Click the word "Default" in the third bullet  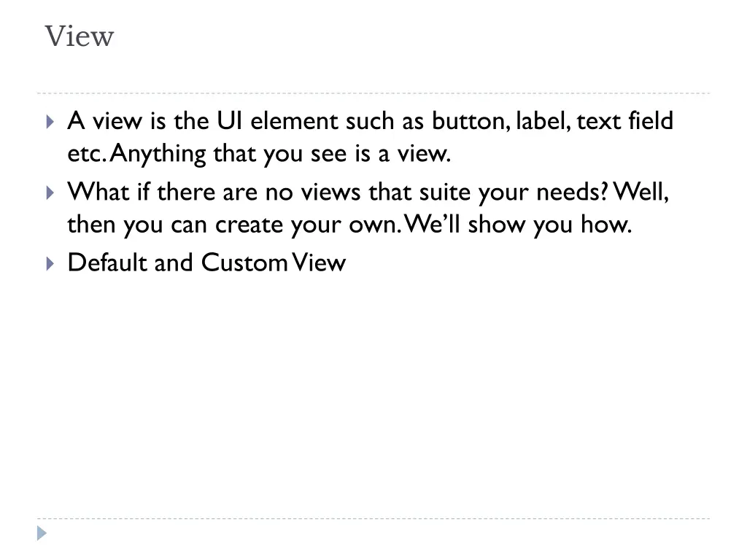(x=107, y=262)
